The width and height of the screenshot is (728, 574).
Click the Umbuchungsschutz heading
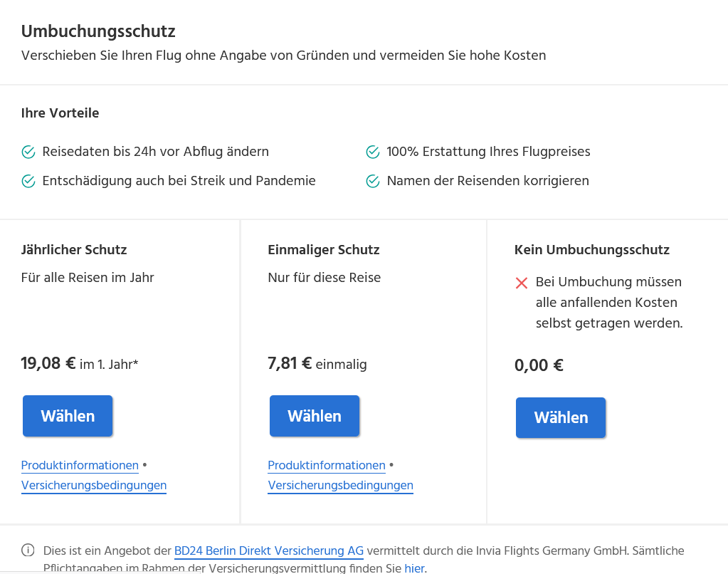pos(98,31)
